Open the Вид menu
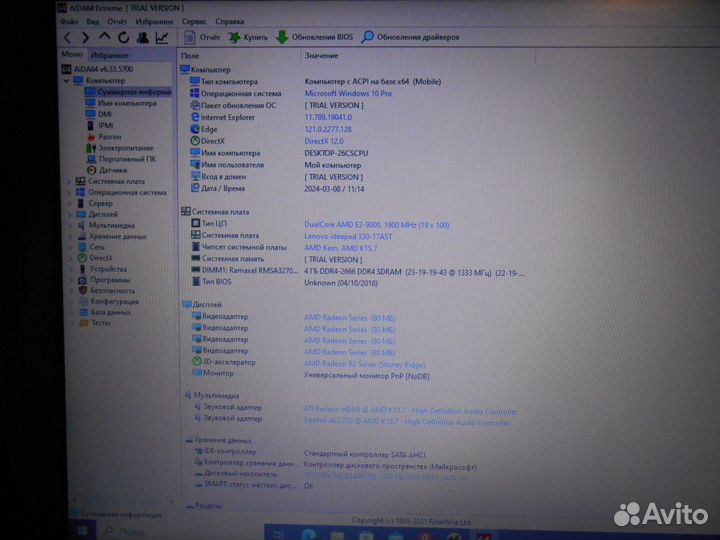Screen dimensions: 720x540 [92, 22]
